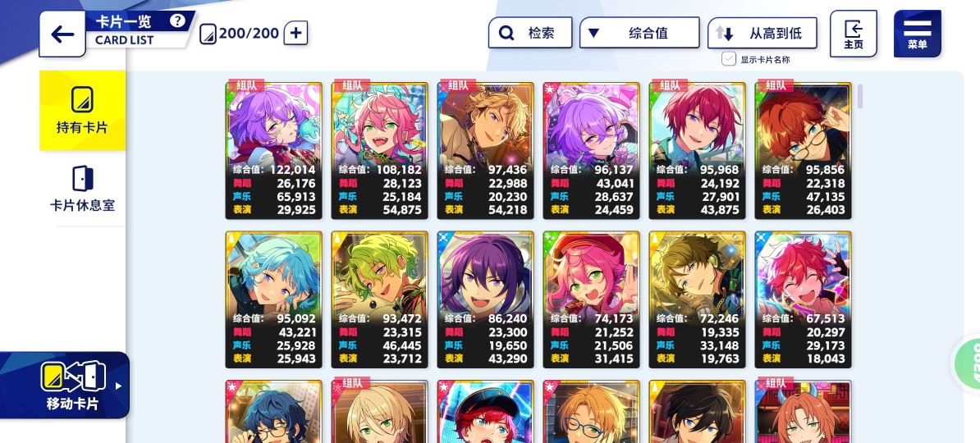This screenshot has width=980, height=443.
Task: Click the magnifier 检索 search button
Action: (530, 33)
